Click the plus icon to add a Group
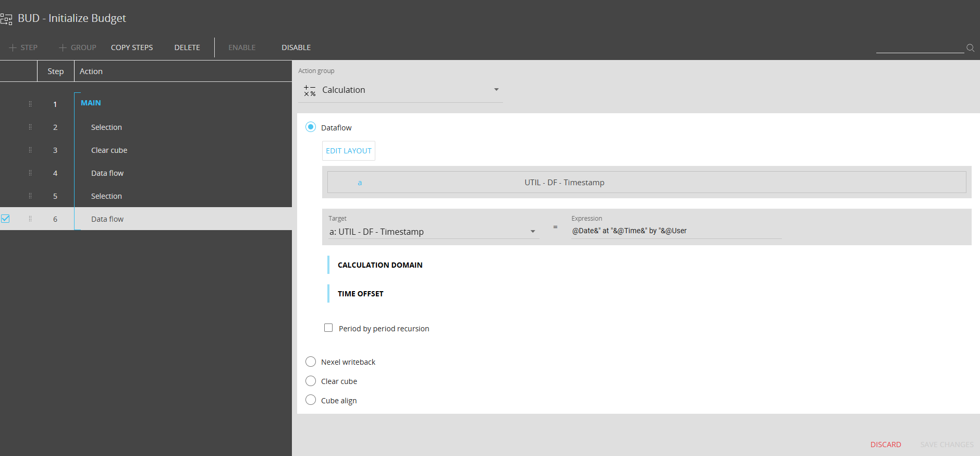 63,47
